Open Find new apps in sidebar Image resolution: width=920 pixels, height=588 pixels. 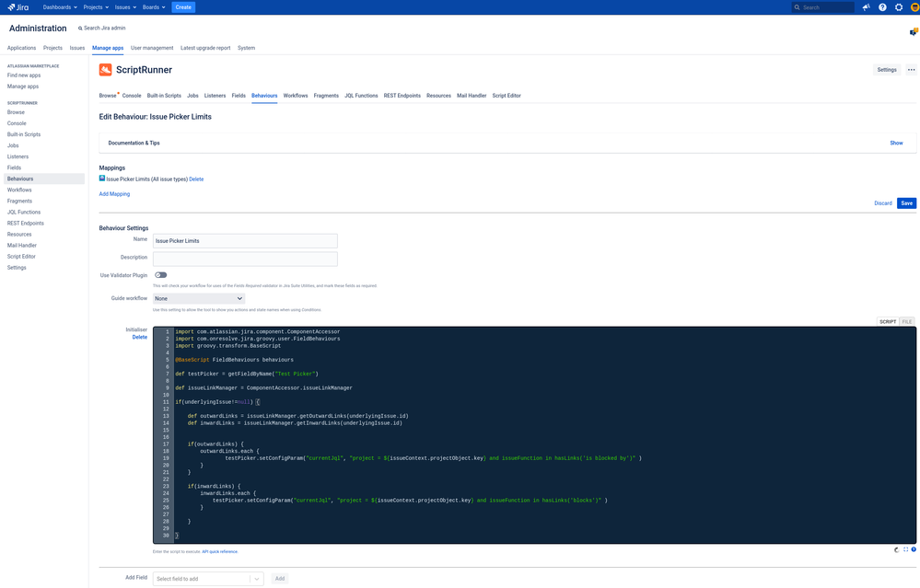click(24, 75)
